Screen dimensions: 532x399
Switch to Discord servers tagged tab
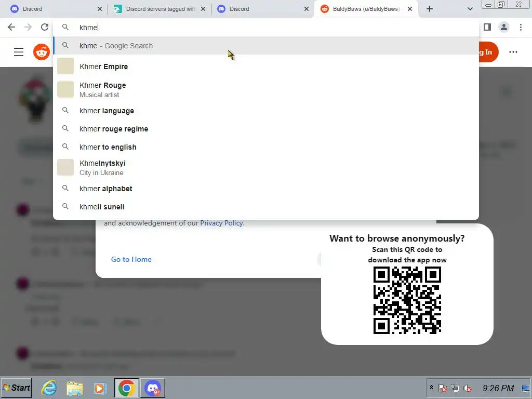[x=159, y=9]
